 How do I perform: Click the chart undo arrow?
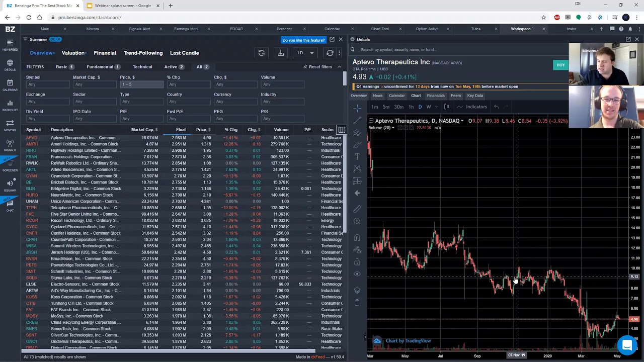click(496, 107)
